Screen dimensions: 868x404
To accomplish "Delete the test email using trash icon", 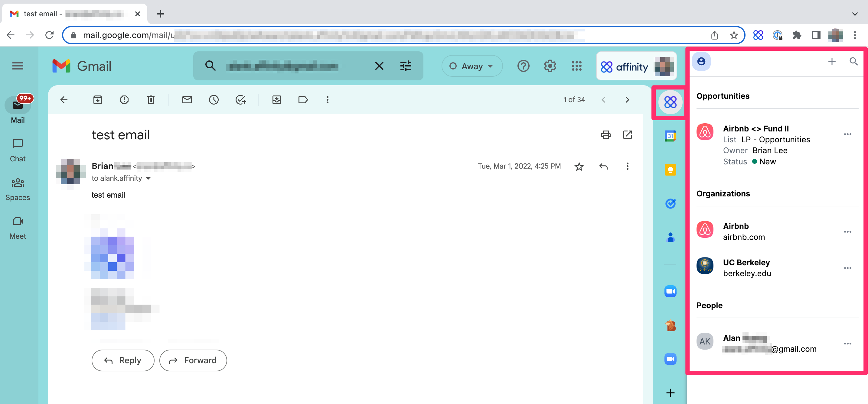I will pos(151,100).
